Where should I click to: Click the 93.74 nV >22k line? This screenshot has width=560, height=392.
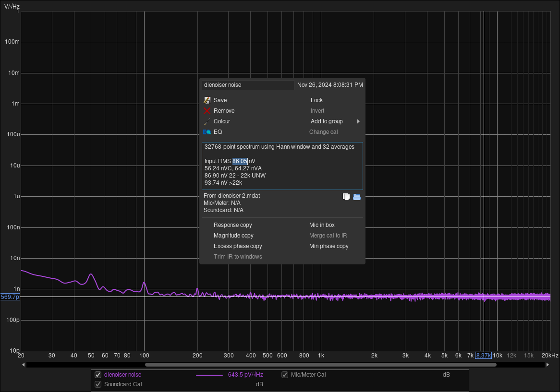[x=223, y=183]
